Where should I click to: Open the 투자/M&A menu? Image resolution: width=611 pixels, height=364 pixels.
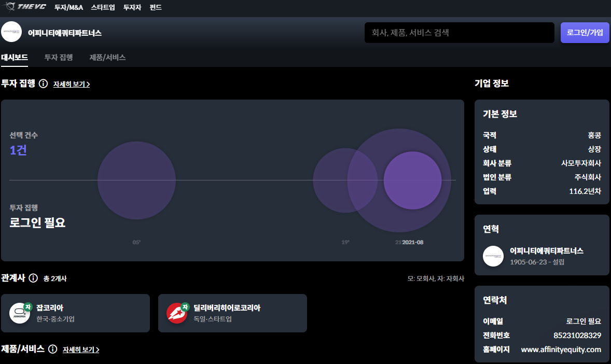68,7
